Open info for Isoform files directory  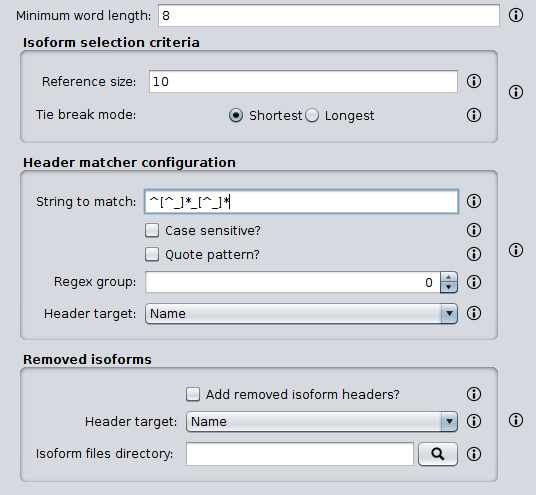pyautogui.click(x=474, y=454)
